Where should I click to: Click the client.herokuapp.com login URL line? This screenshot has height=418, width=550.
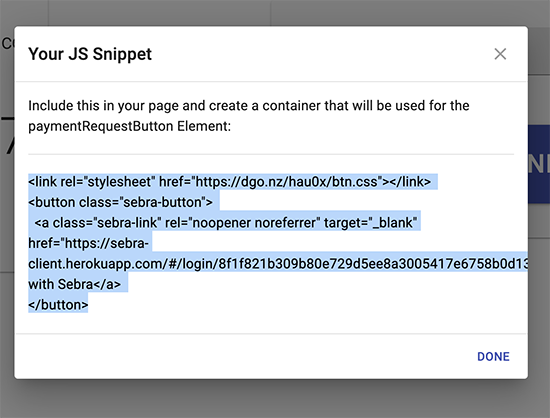[x=278, y=264]
